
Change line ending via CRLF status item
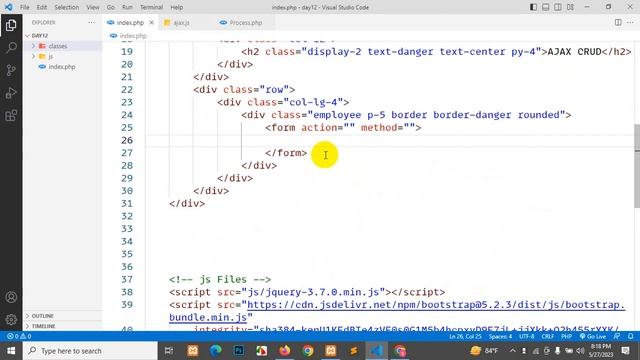(547, 336)
